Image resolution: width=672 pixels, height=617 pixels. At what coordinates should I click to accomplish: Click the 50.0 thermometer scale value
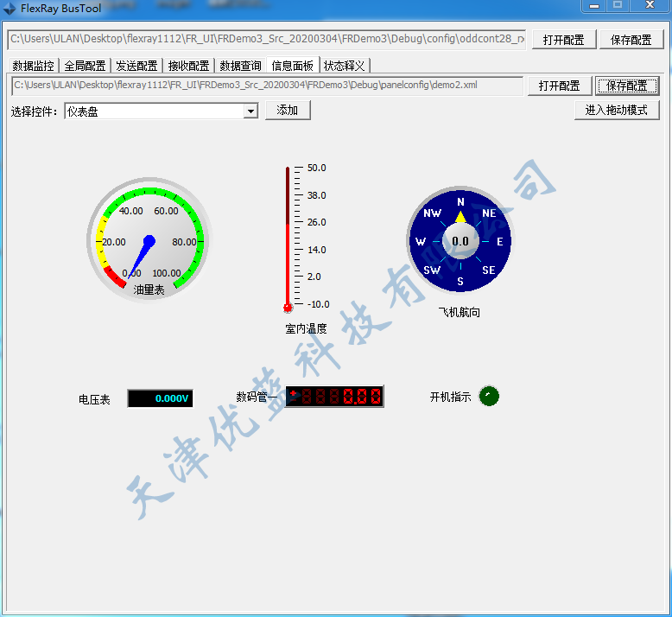pyautogui.click(x=317, y=168)
